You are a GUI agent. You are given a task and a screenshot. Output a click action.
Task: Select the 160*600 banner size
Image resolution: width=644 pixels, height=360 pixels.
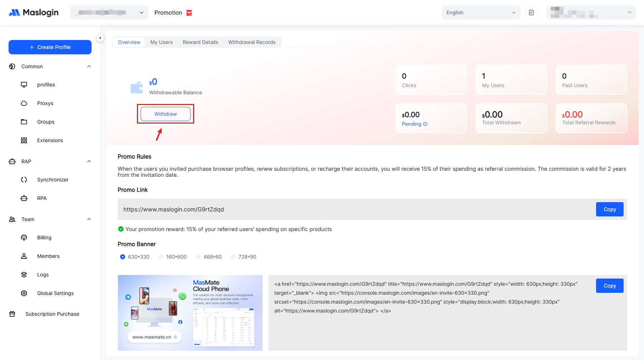coord(161,257)
